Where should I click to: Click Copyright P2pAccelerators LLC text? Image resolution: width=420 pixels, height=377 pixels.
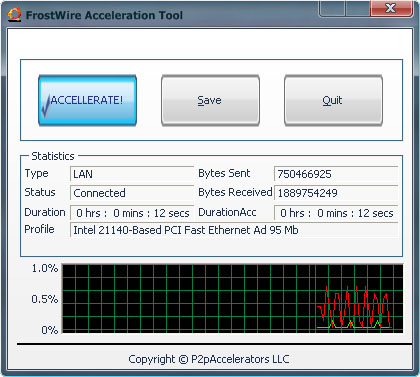[x=209, y=359]
